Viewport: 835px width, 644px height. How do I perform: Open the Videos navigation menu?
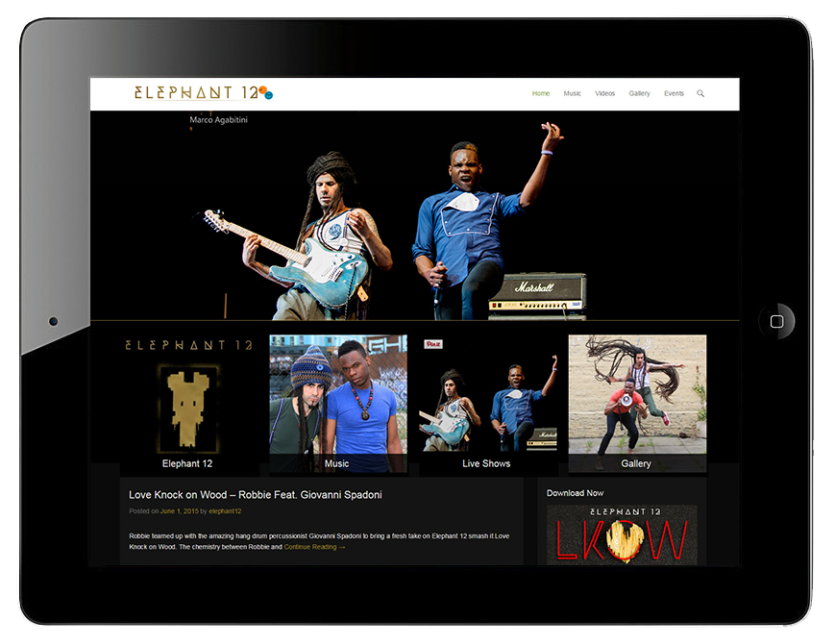[604, 93]
